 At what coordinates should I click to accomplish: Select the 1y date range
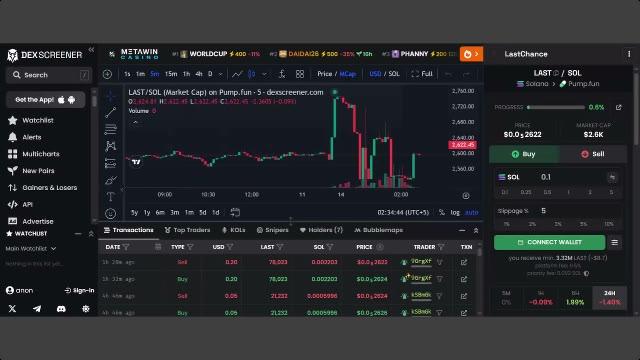pos(147,213)
